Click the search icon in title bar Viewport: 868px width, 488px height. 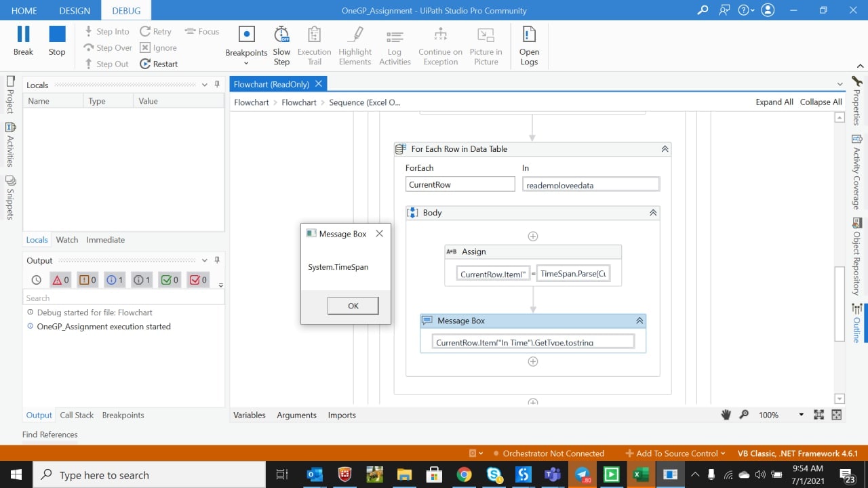coord(703,10)
